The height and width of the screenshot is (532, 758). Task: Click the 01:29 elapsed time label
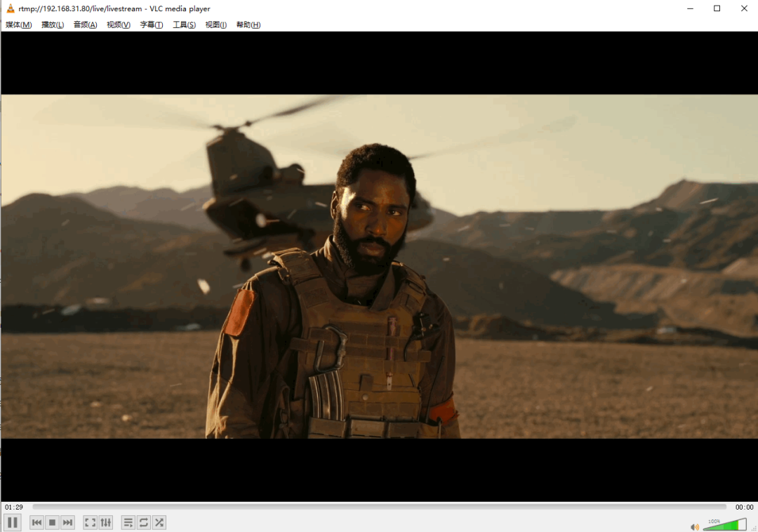(13, 507)
